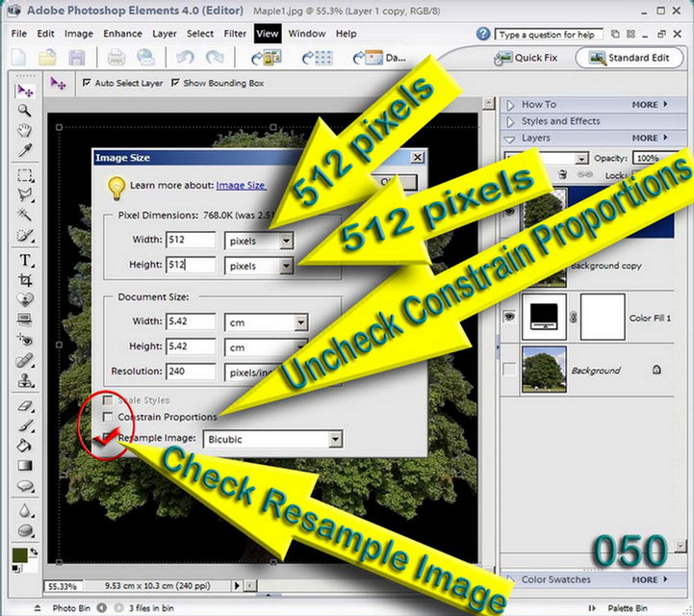Select the Sponge tool

coord(25,530)
